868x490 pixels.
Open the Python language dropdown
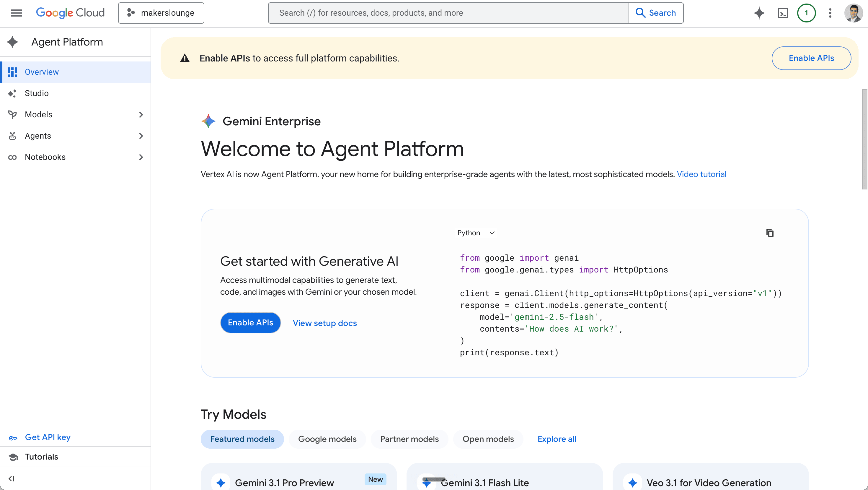click(476, 233)
